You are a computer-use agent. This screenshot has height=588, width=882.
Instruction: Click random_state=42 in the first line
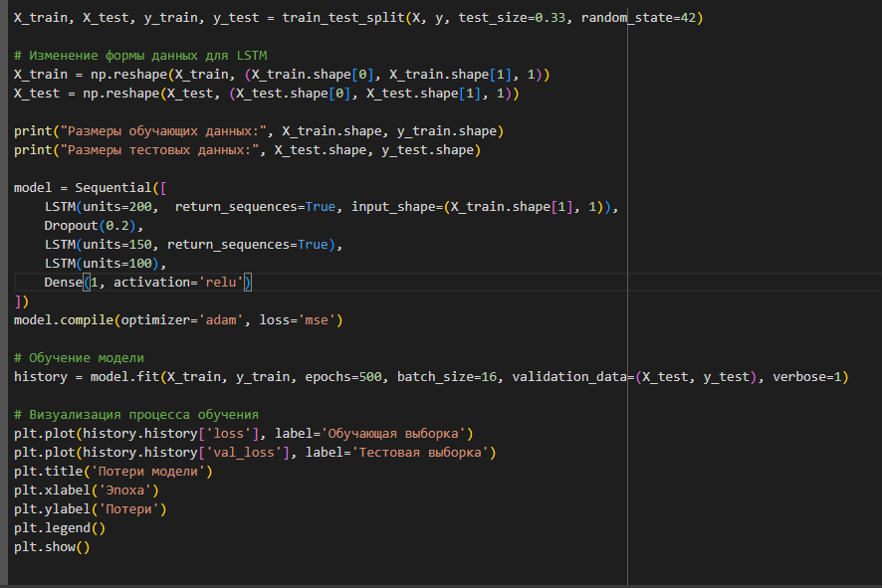638,18
